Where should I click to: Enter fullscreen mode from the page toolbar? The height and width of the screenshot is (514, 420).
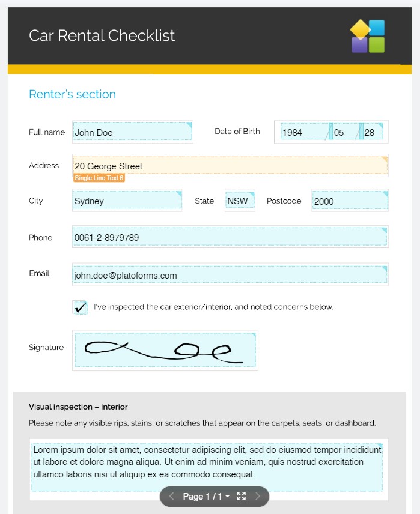[242, 496]
